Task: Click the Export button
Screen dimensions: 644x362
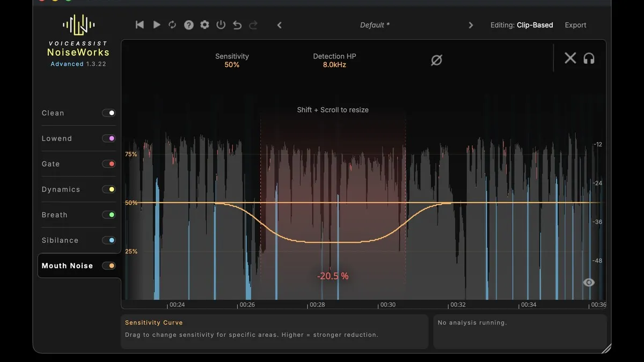Action: click(575, 25)
